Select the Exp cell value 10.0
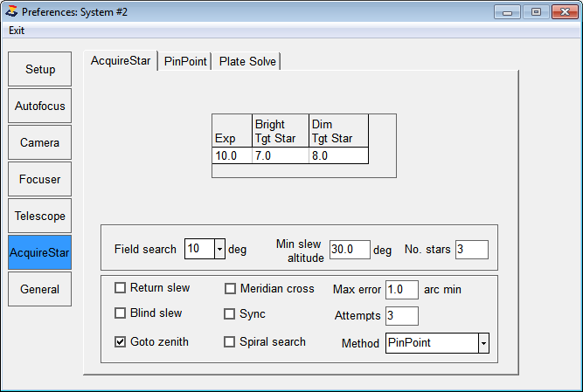 (x=232, y=155)
